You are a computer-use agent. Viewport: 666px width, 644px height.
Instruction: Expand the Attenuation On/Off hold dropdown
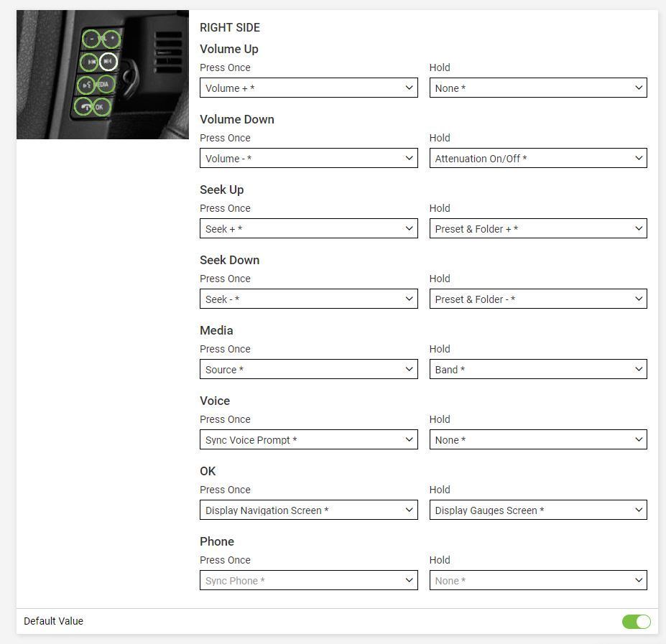(x=538, y=158)
